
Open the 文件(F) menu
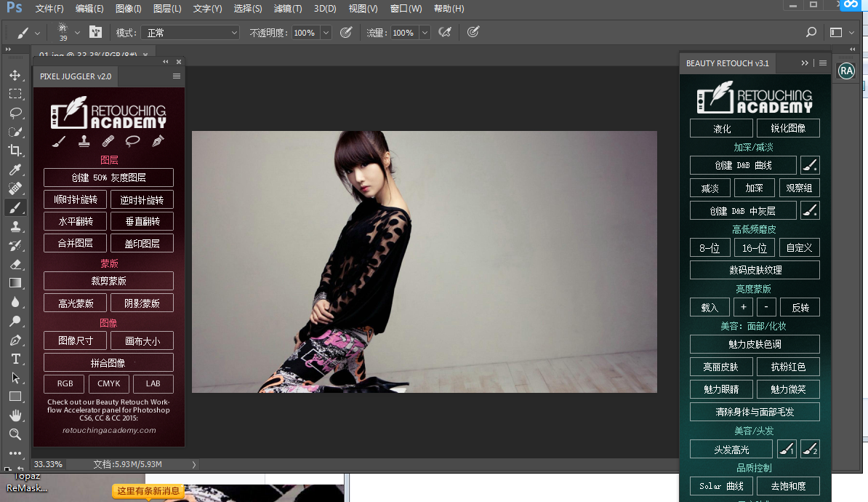pos(49,8)
